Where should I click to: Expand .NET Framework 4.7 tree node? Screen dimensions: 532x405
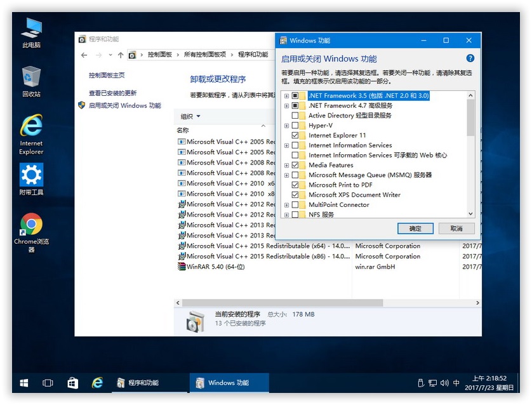[x=286, y=106]
